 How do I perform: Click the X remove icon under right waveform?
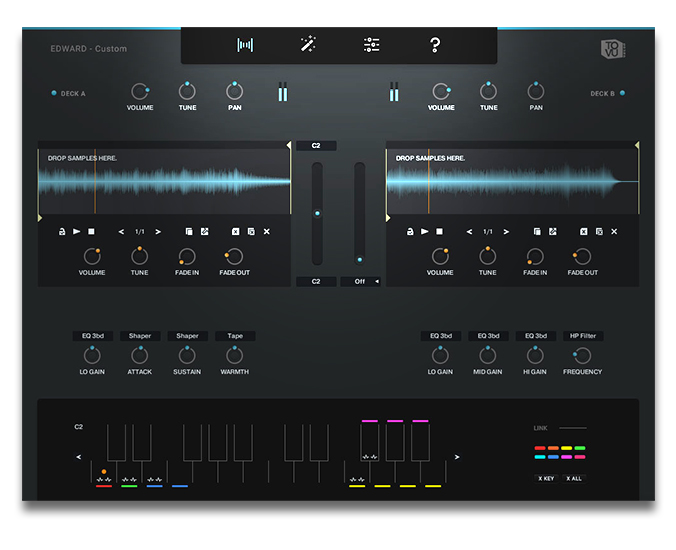(x=614, y=232)
